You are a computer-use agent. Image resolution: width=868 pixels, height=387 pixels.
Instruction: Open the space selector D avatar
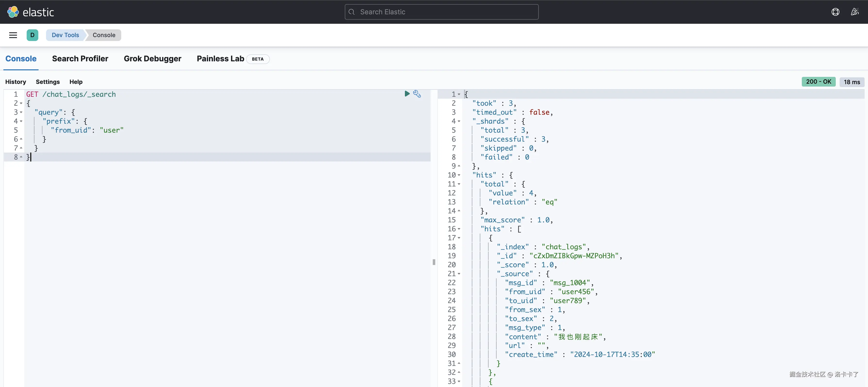point(32,35)
